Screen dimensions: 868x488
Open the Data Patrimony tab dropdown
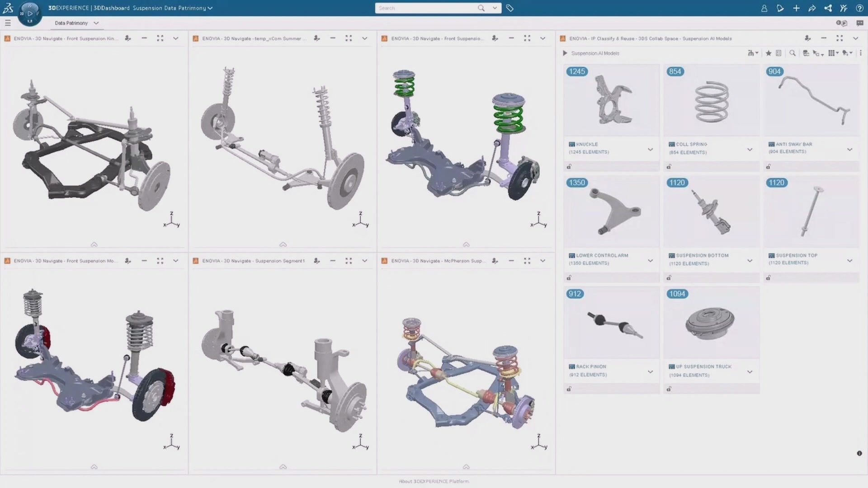coord(96,23)
